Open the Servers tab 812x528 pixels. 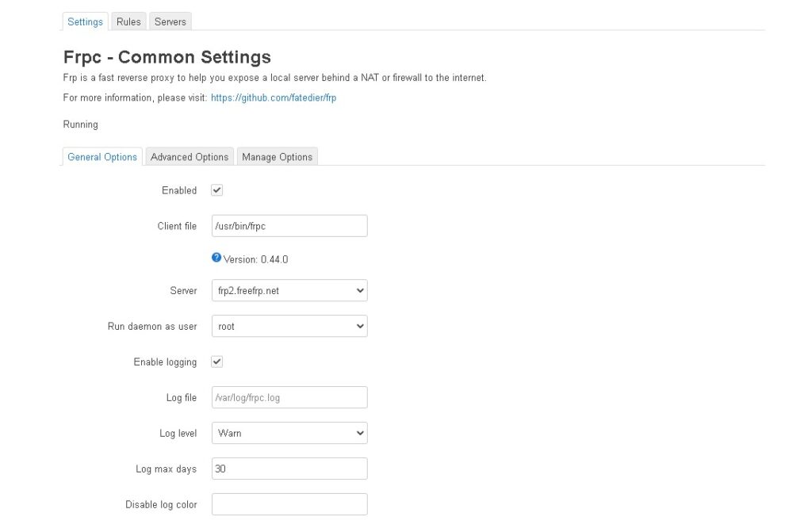click(x=170, y=21)
